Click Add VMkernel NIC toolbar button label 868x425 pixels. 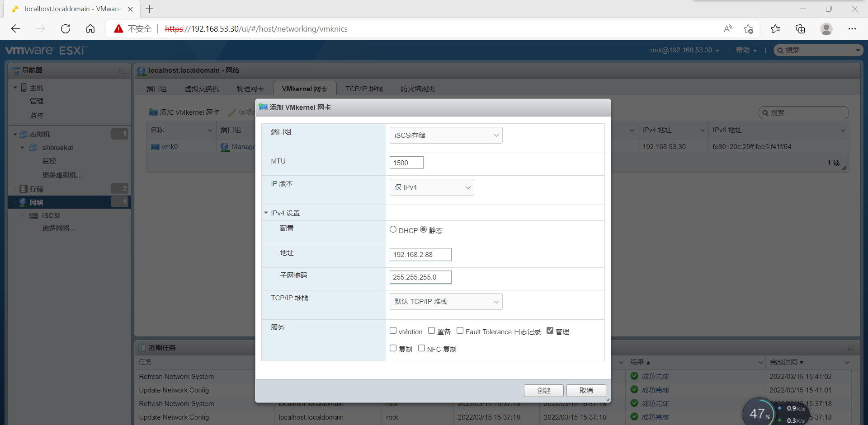tap(189, 112)
